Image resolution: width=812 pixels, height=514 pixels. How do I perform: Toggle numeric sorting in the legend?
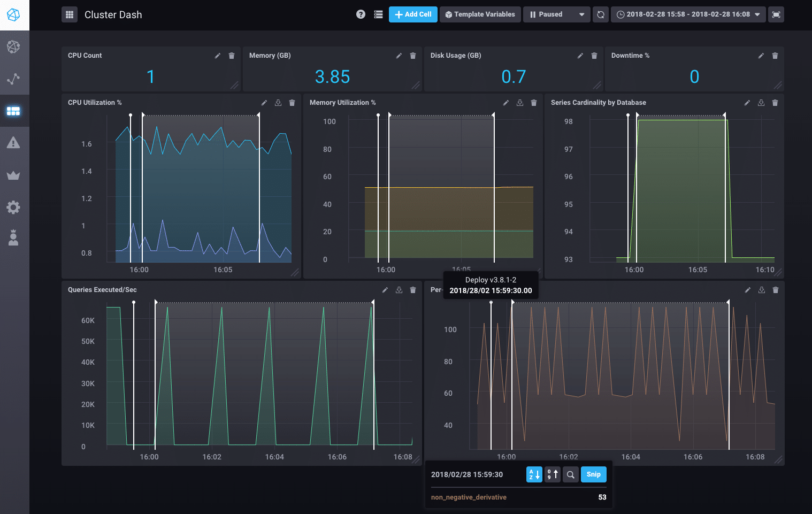pos(552,474)
